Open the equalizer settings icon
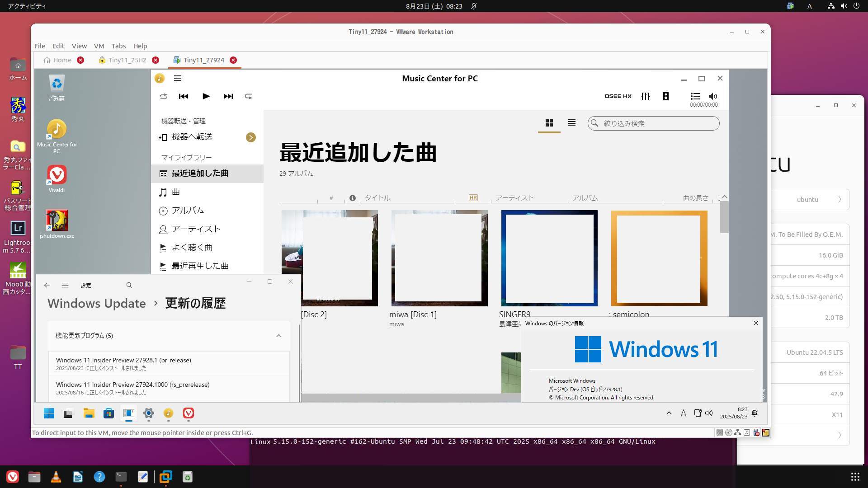This screenshot has height=488, width=868. tap(646, 96)
